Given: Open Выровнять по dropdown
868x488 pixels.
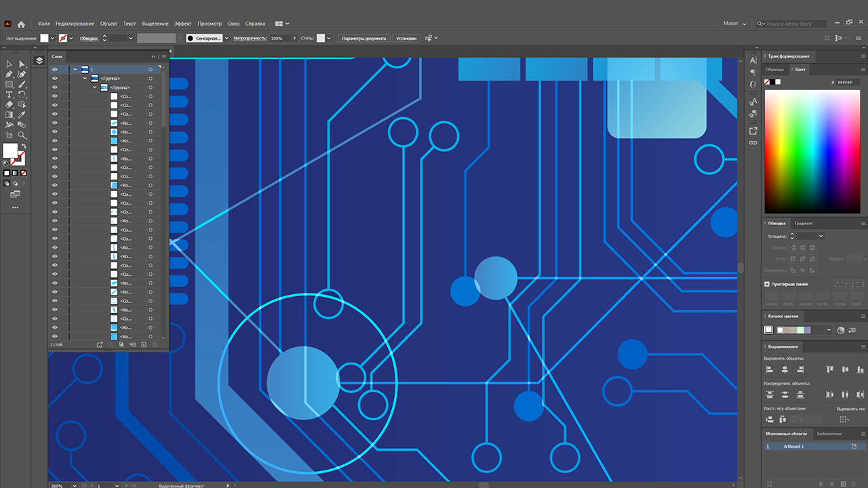Looking at the screenshot, I should [x=844, y=420].
